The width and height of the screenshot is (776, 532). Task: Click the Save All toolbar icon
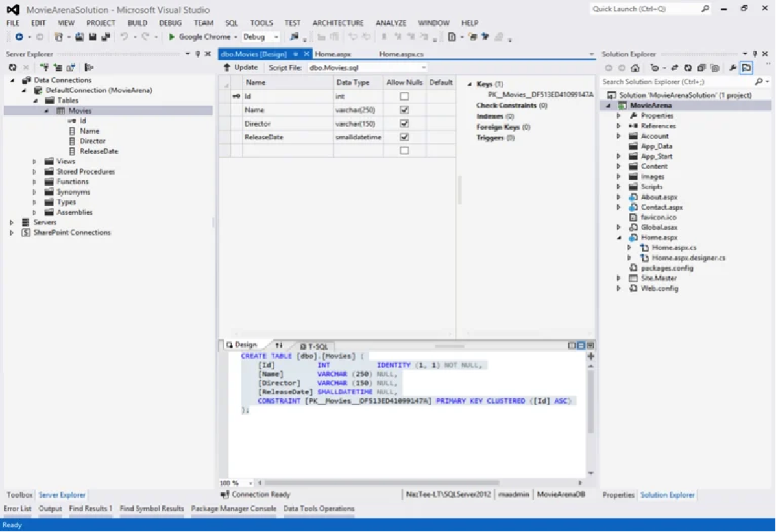click(x=105, y=36)
